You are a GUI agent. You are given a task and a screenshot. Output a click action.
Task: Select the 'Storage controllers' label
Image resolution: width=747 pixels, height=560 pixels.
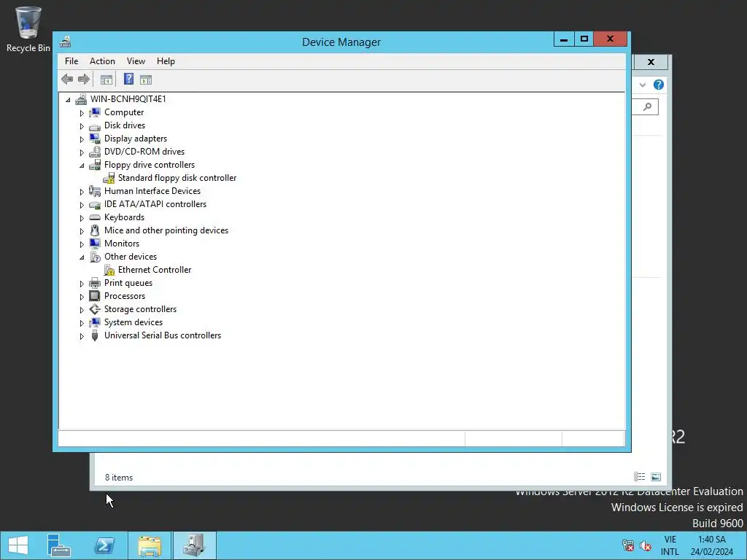pos(140,308)
